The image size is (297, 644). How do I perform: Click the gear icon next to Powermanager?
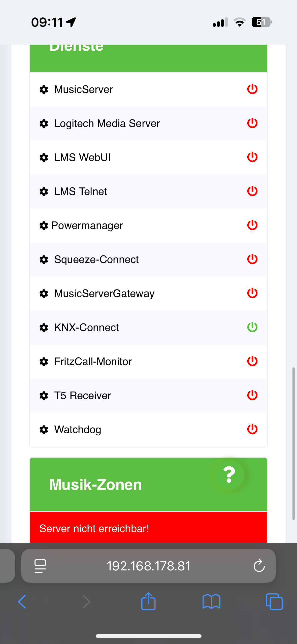pyautogui.click(x=44, y=226)
